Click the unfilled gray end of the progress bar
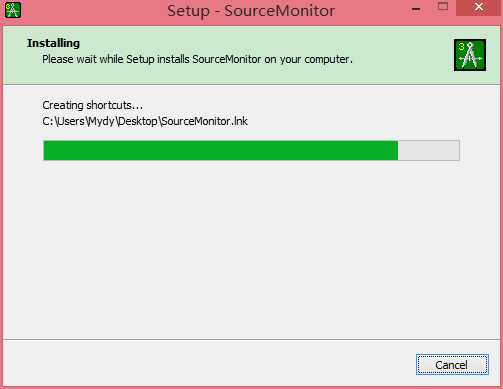The width and height of the screenshot is (503, 389). click(x=429, y=150)
